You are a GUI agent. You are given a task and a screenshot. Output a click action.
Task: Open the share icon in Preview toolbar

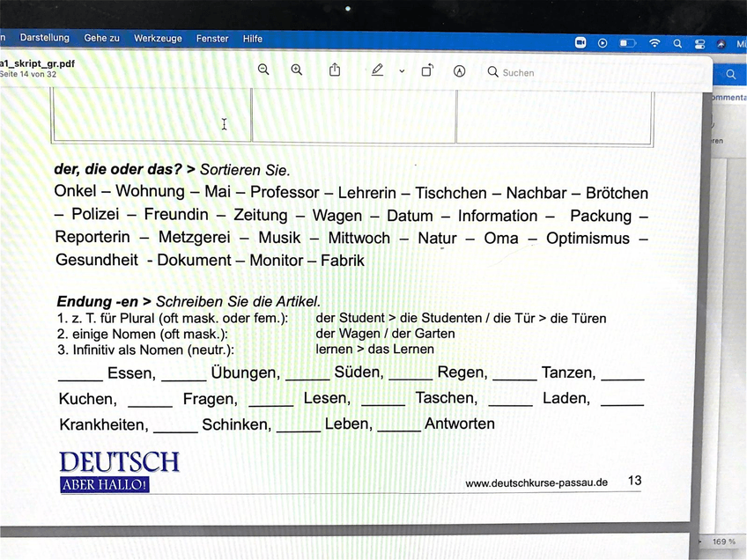tap(335, 70)
